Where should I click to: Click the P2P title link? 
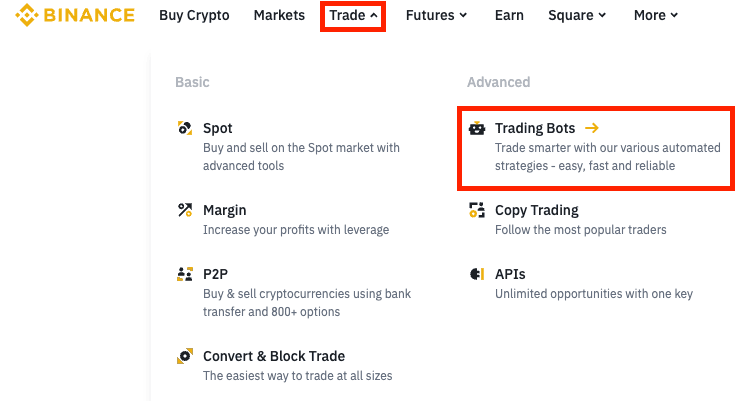[216, 274]
